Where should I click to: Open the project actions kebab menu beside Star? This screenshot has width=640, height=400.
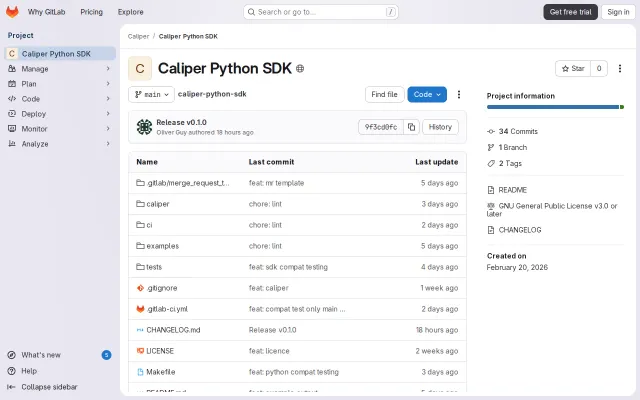(x=620, y=69)
